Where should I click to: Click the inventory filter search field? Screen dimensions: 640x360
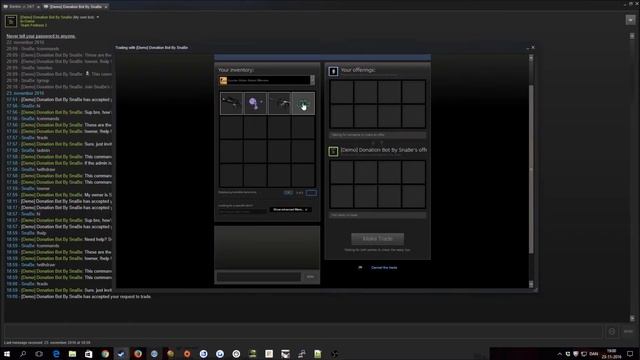tap(242, 211)
